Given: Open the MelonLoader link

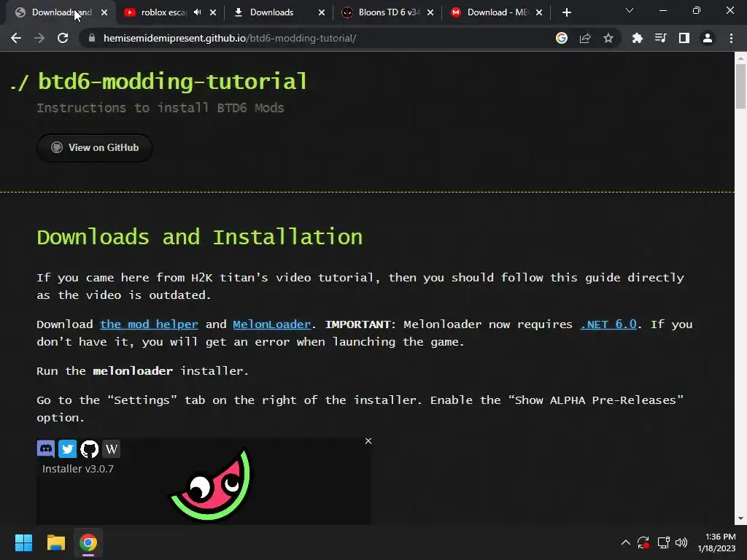Looking at the screenshot, I should pyautogui.click(x=271, y=324).
